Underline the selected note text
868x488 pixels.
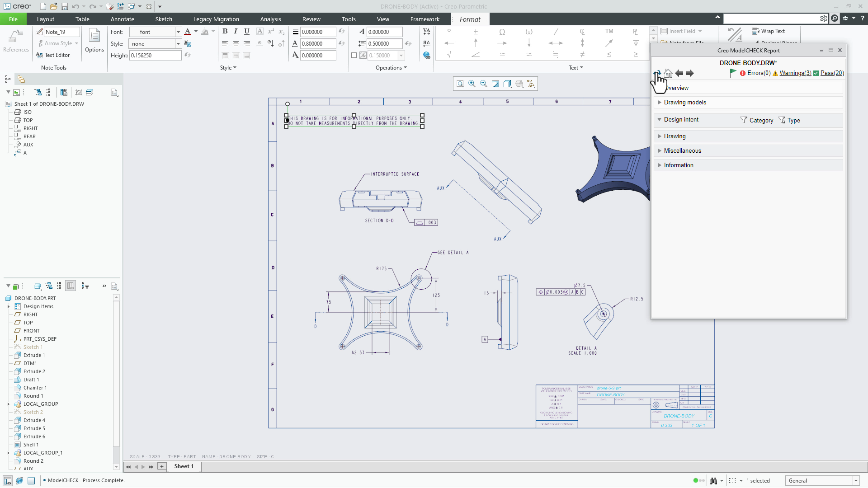247,31
